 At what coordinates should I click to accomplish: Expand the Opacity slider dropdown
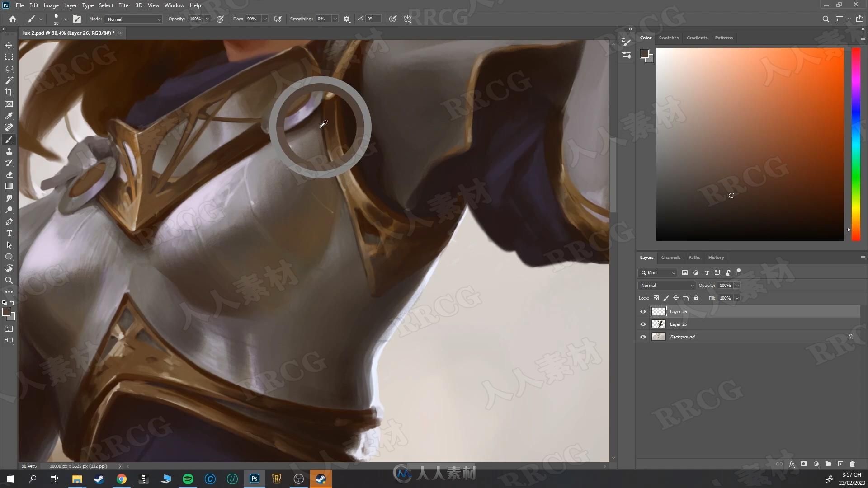coord(208,19)
